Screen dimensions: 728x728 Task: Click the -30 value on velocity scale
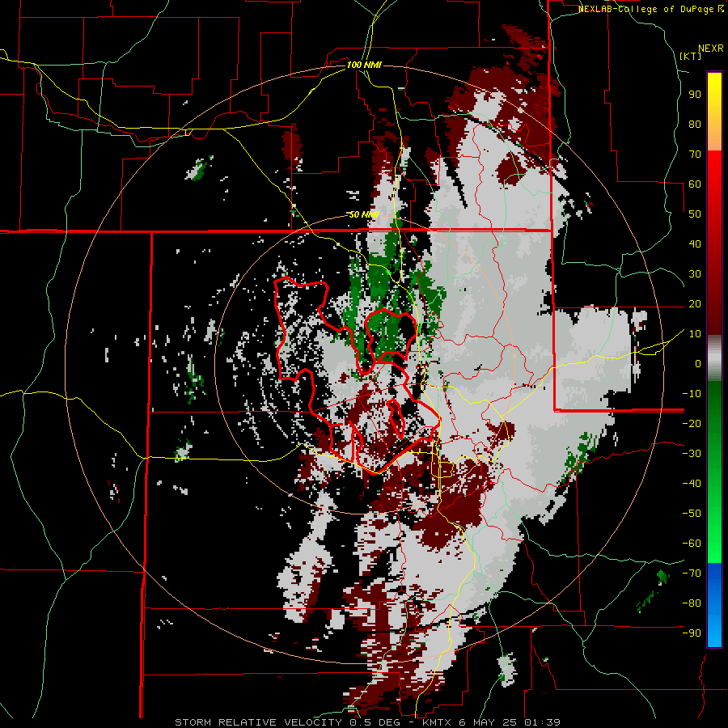point(692,454)
